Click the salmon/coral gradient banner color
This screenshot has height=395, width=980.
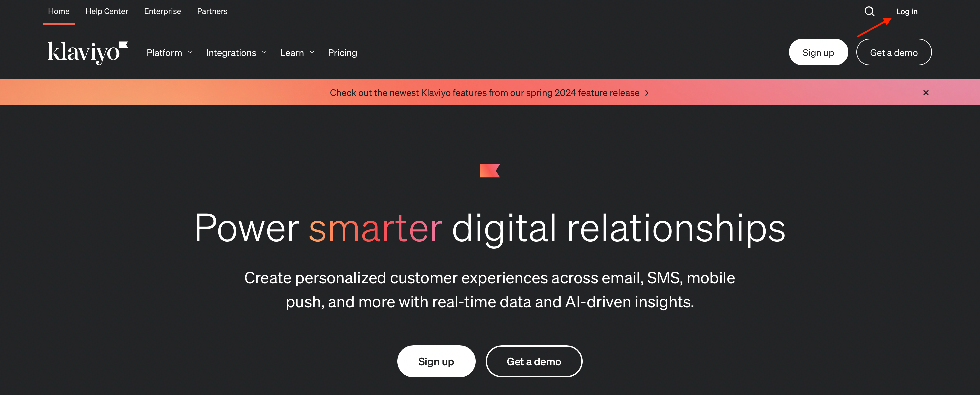pos(490,92)
